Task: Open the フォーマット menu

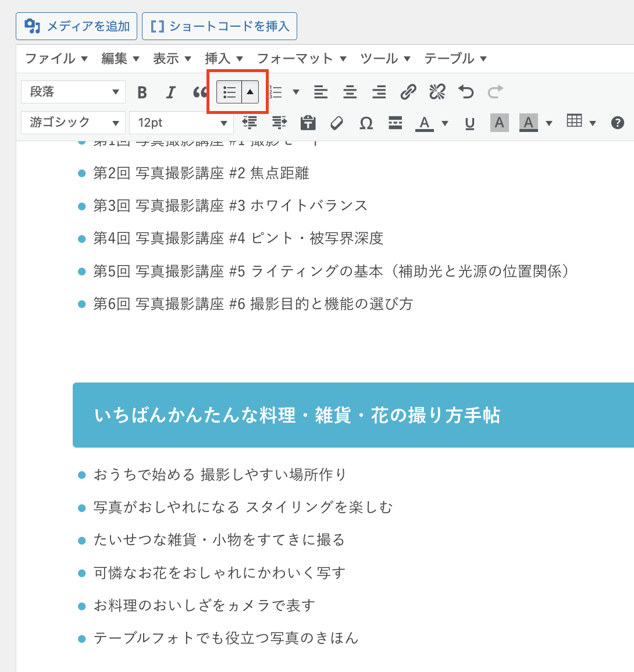Action: pyautogui.click(x=301, y=59)
